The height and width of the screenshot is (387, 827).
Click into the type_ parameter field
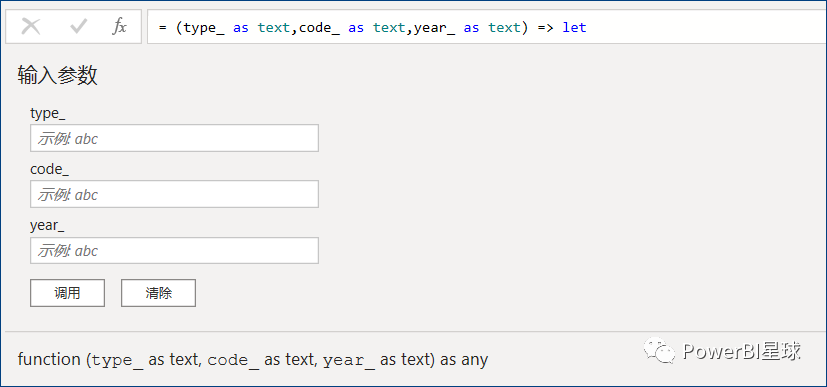[175, 138]
